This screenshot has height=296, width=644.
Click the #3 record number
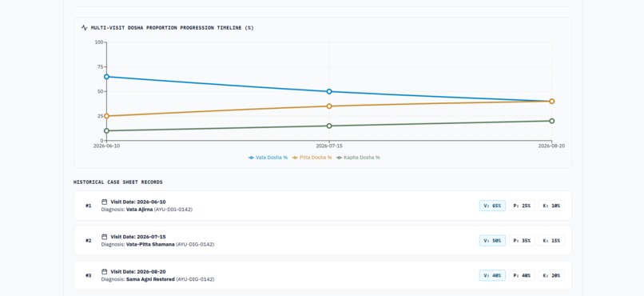(x=89, y=275)
